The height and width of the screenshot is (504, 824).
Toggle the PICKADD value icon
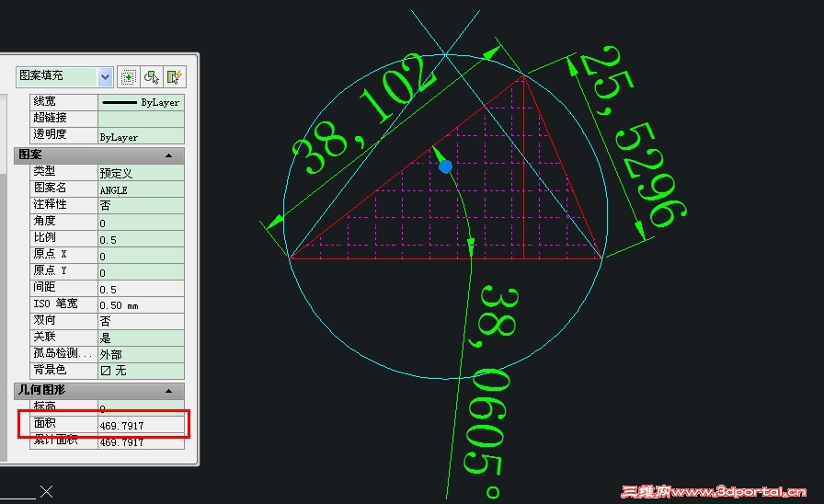[x=128, y=77]
